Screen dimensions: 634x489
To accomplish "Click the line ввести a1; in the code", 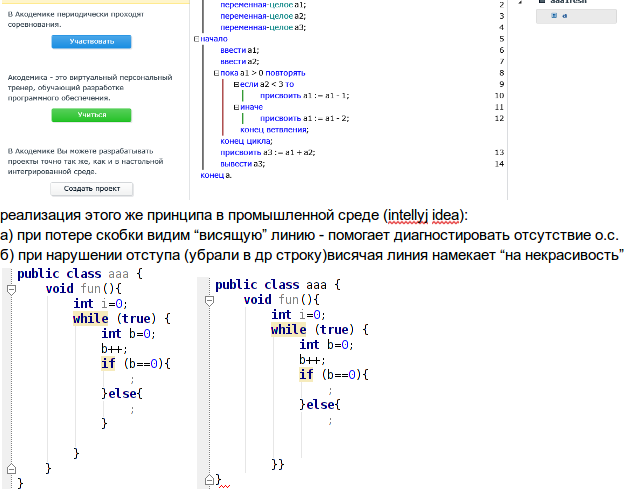I will [240, 49].
